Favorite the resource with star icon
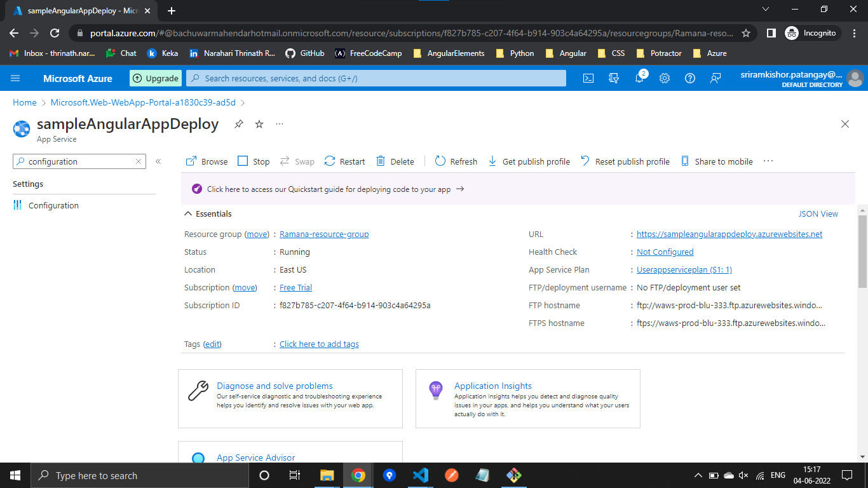The height and width of the screenshot is (488, 868). [x=259, y=124]
